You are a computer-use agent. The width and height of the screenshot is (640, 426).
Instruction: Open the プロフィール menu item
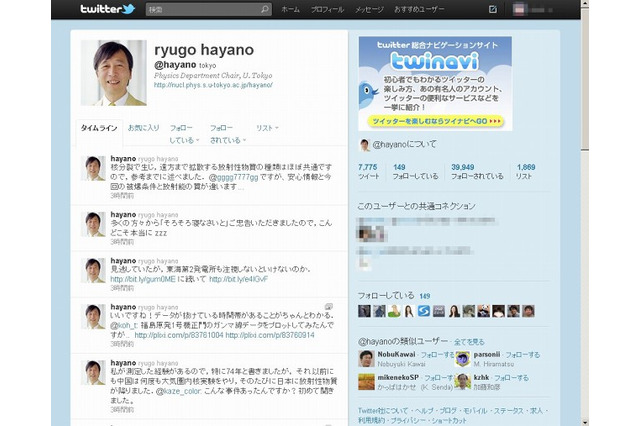327,9
